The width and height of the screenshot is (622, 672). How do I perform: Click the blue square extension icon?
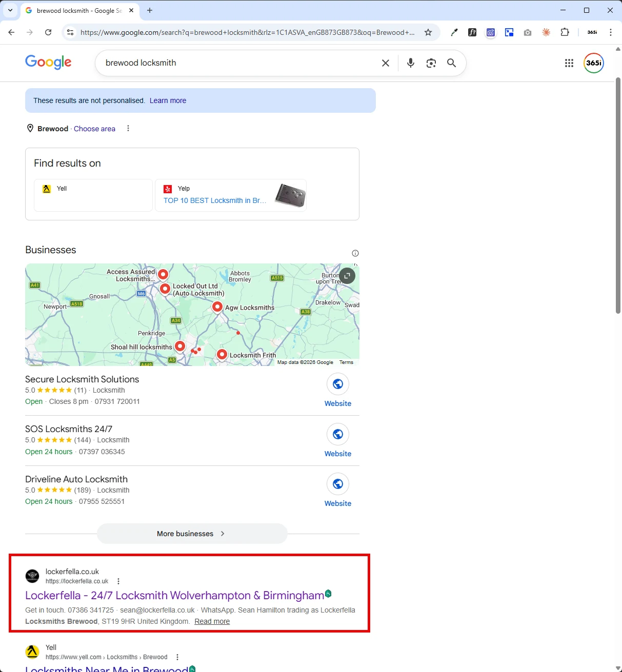pyautogui.click(x=509, y=32)
